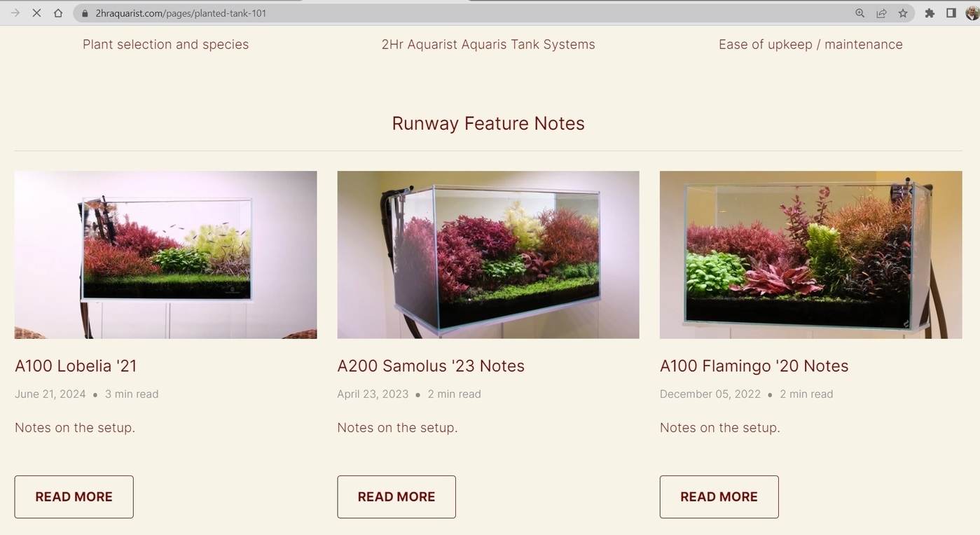Click 'Notes on the setup.' under A200 Samolus

point(397,427)
